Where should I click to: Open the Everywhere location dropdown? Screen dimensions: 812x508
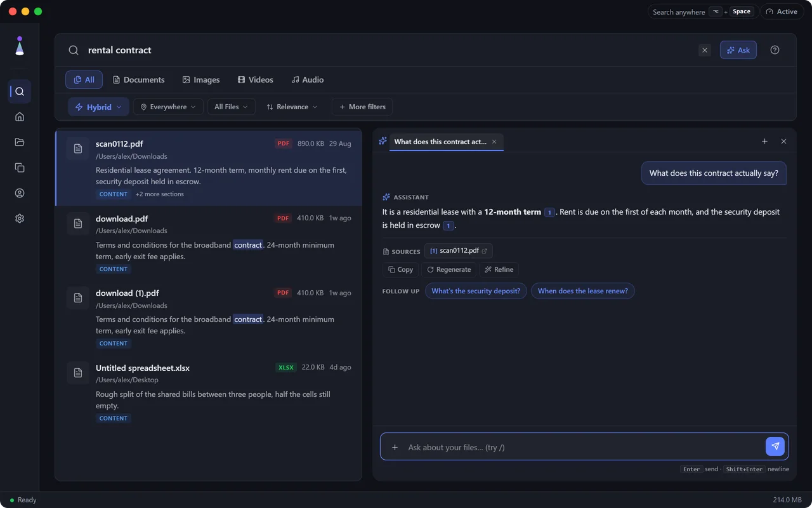click(168, 107)
